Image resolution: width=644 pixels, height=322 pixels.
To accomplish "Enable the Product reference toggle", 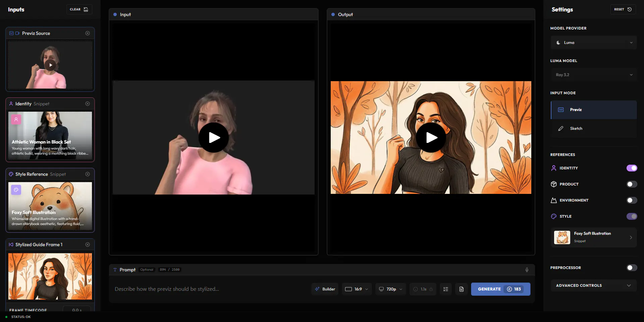I will (x=632, y=184).
